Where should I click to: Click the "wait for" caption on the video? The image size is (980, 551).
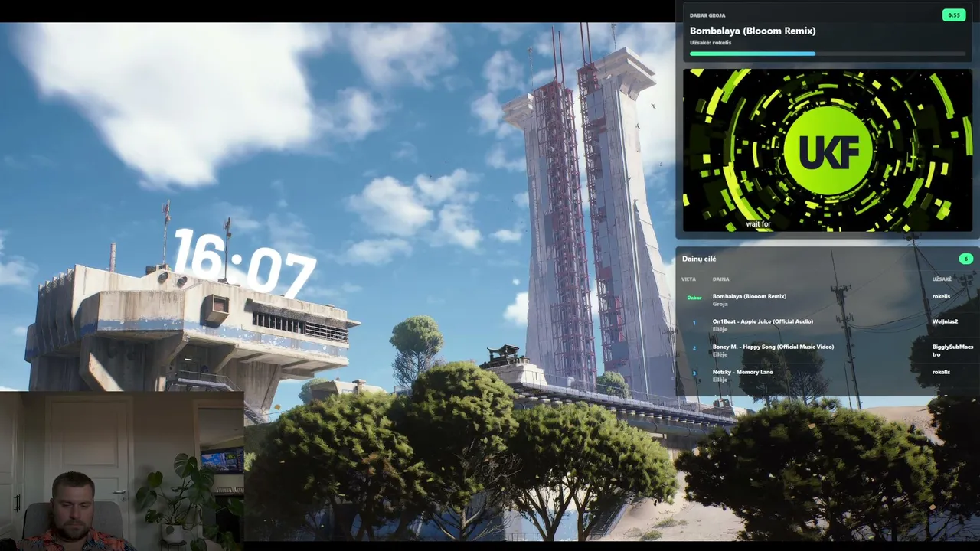tap(758, 224)
